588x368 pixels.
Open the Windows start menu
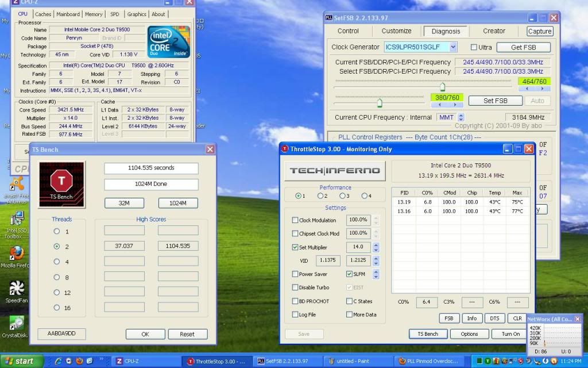(21, 361)
